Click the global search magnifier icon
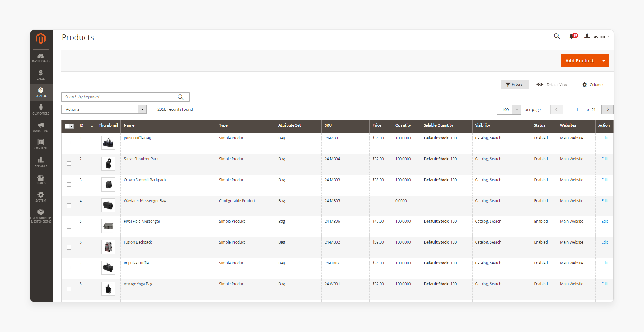The image size is (644, 332). 557,36
